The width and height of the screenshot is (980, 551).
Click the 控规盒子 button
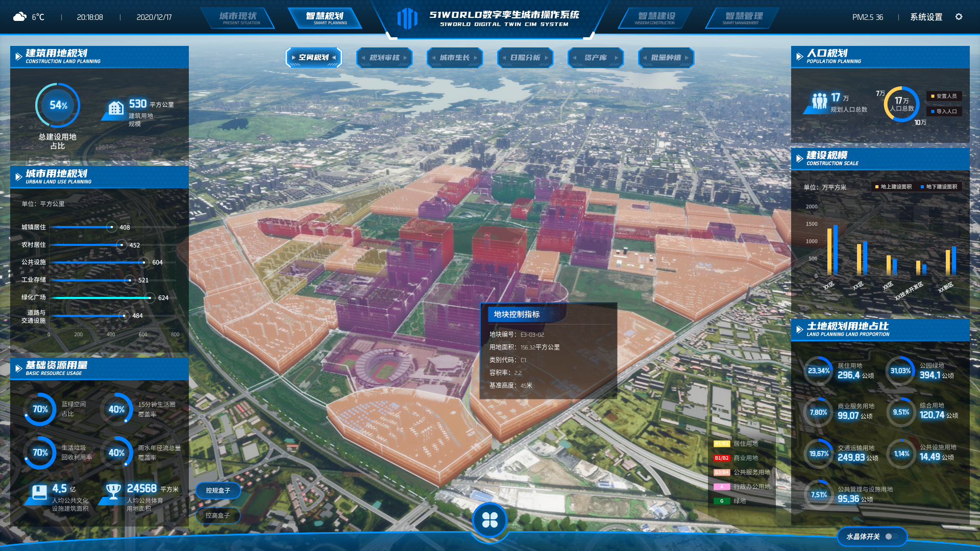(218, 490)
